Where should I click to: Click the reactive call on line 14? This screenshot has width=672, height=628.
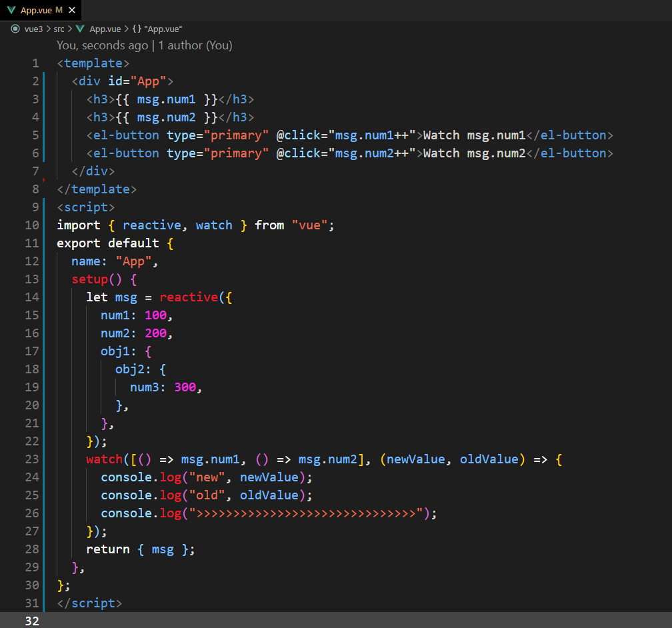click(189, 297)
